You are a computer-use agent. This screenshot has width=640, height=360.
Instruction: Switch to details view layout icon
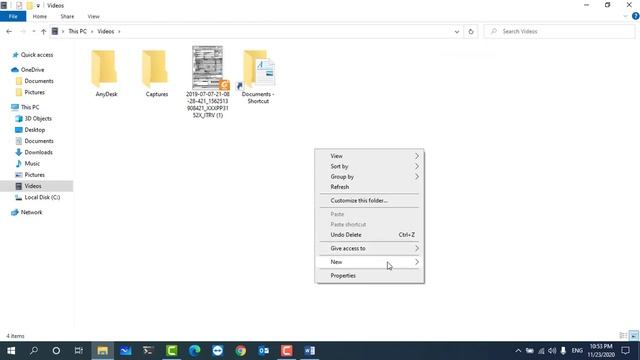point(623,336)
